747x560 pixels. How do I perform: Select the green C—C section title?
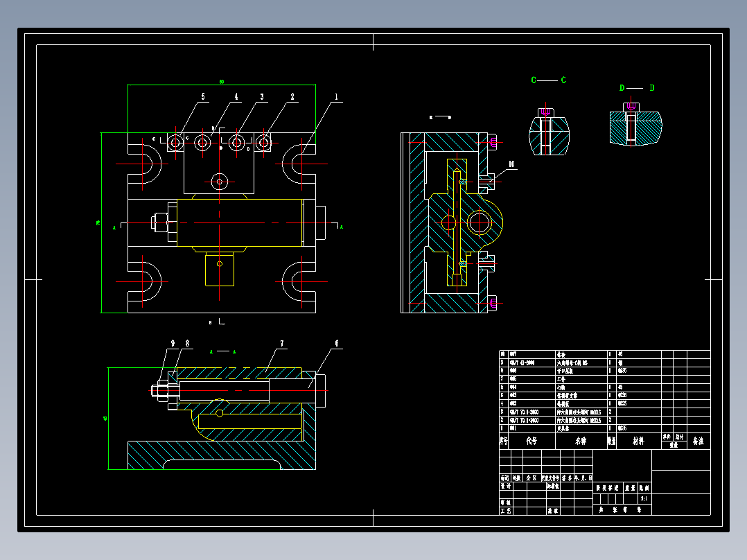pyautogui.click(x=549, y=80)
